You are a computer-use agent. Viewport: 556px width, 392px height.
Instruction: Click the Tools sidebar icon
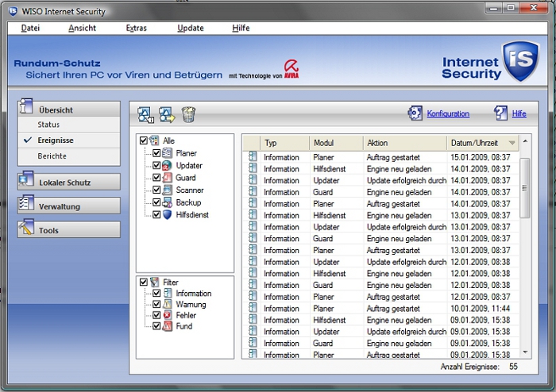coord(25,230)
